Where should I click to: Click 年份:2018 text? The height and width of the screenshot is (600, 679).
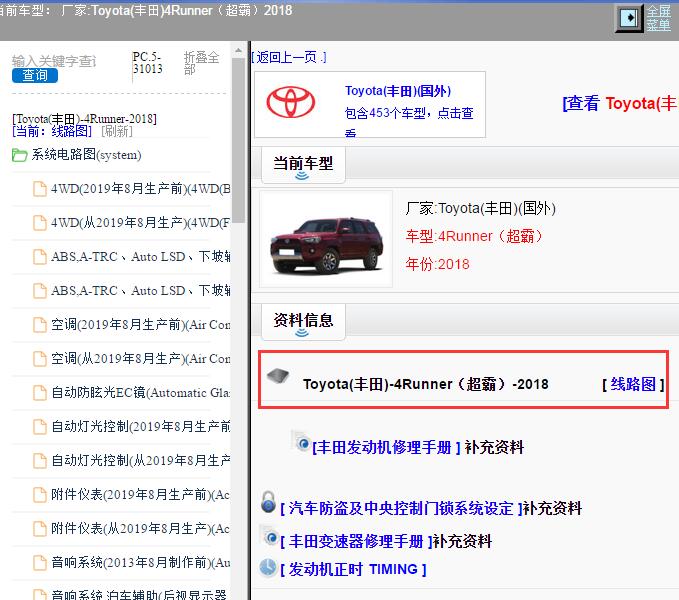(x=437, y=264)
